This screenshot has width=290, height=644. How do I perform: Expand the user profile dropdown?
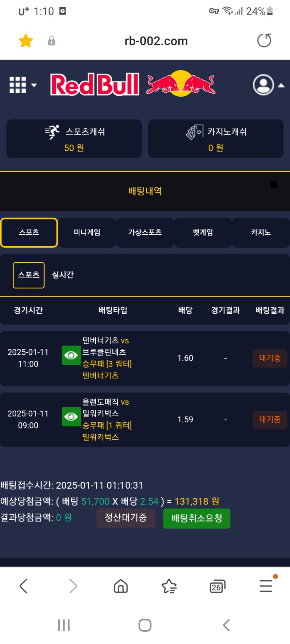click(x=268, y=85)
